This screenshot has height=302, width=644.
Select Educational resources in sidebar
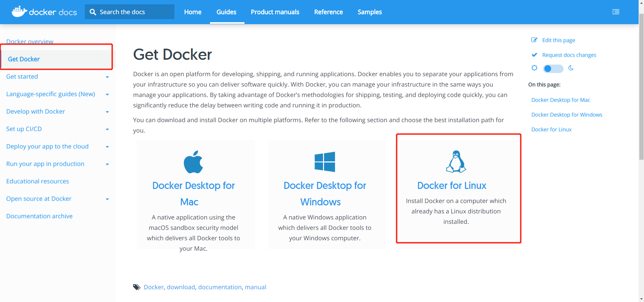[x=38, y=181]
